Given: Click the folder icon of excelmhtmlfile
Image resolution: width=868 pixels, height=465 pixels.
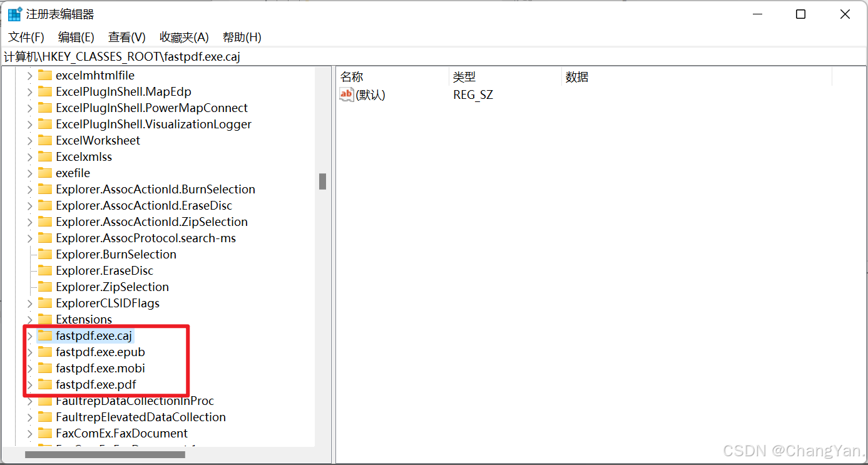Looking at the screenshot, I should coord(45,75).
